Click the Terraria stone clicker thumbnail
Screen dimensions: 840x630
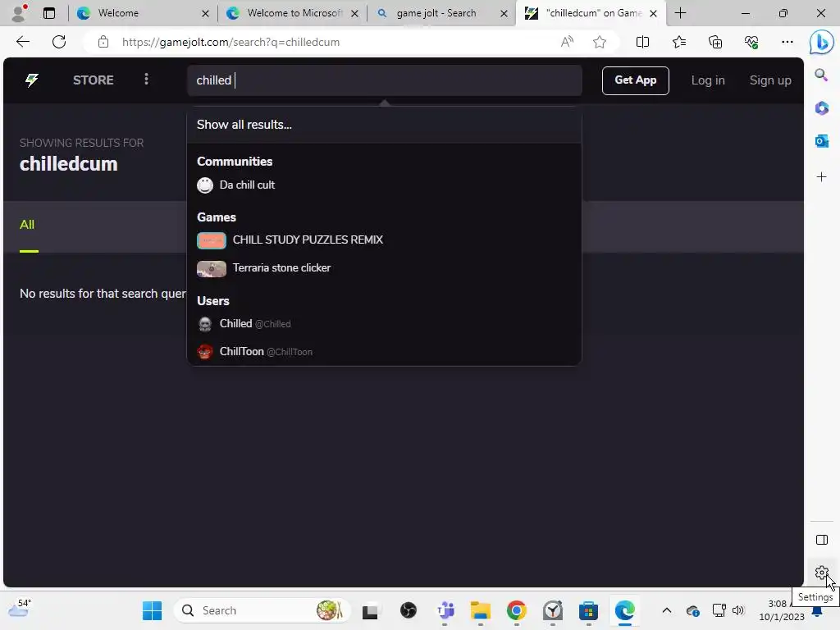pos(211,268)
